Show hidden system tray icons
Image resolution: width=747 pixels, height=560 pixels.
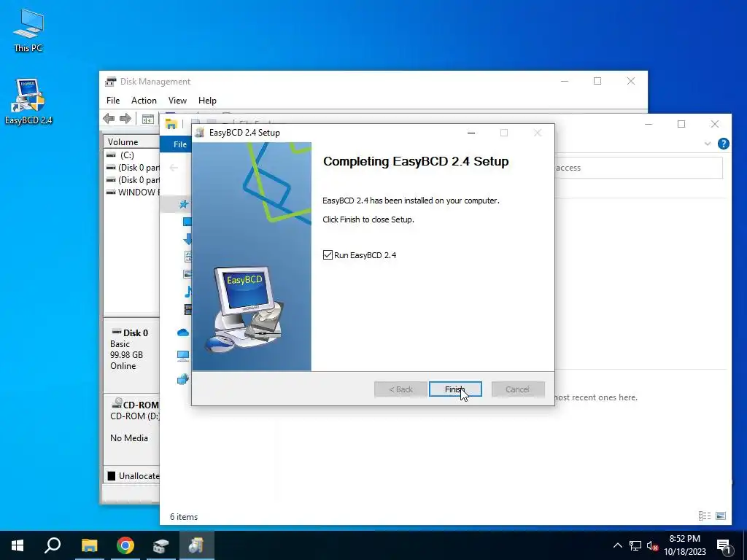[617, 545]
